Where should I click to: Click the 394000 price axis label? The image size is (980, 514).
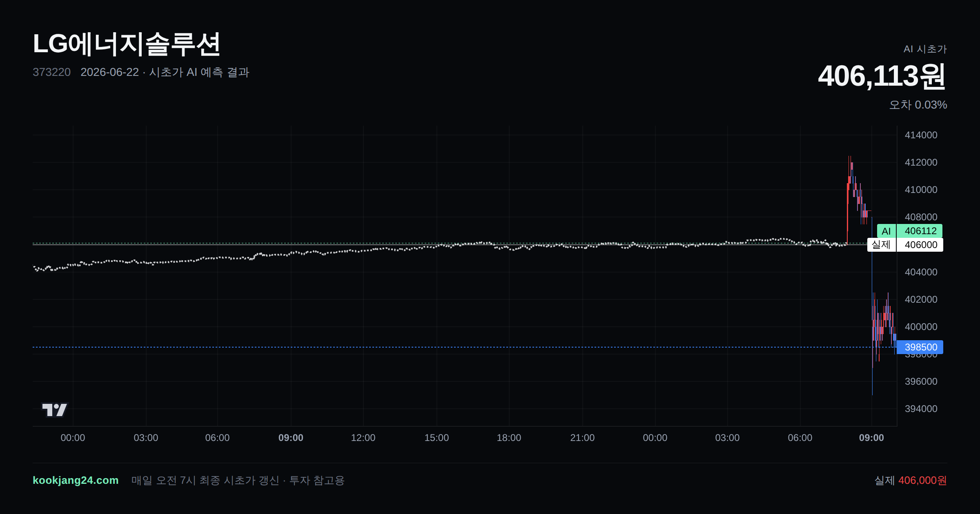[x=921, y=409]
